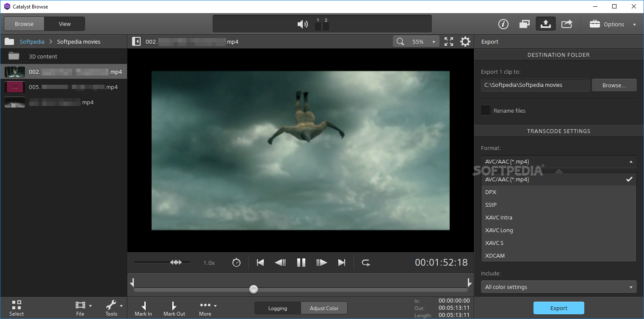Toggle the Export panel icon
This screenshot has height=319, width=644.
(x=546, y=24)
